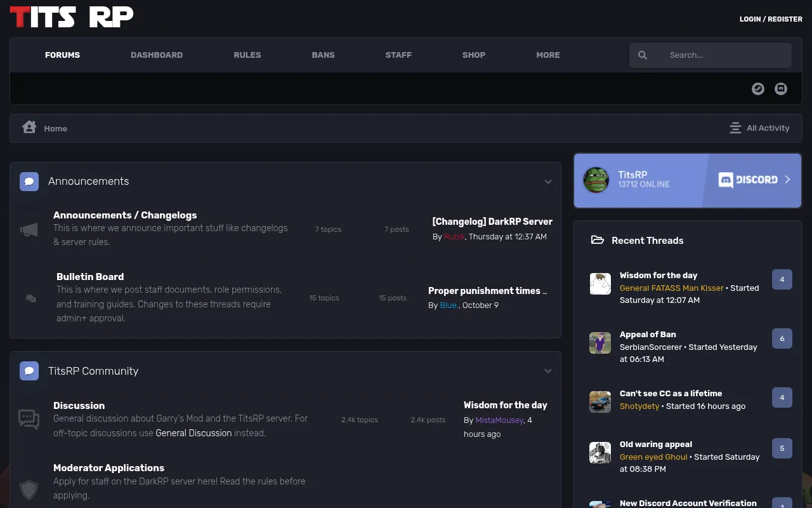
Task: Click the Recent Threads heading
Action: (648, 241)
